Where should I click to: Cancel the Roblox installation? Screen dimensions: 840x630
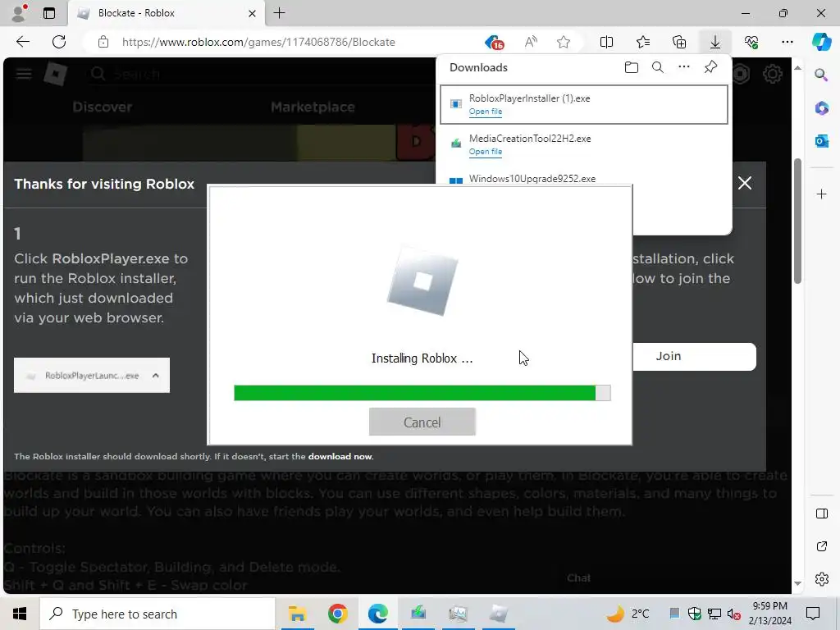(x=422, y=422)
